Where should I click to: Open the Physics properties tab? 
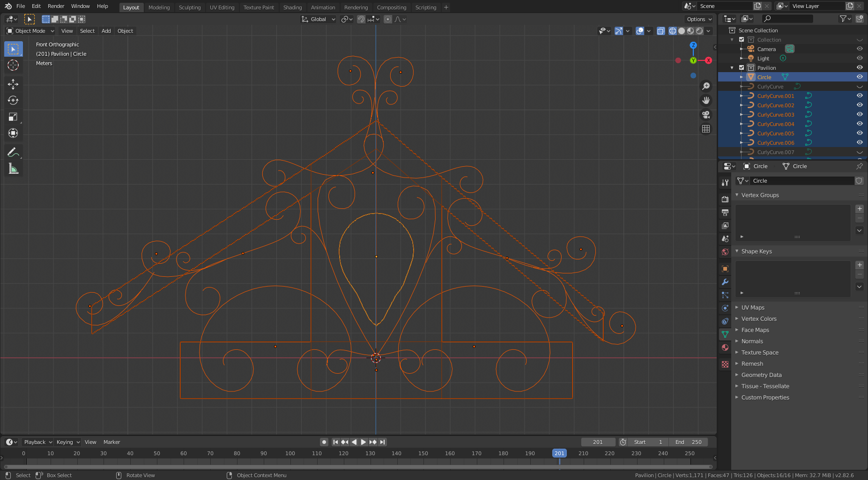725,308
